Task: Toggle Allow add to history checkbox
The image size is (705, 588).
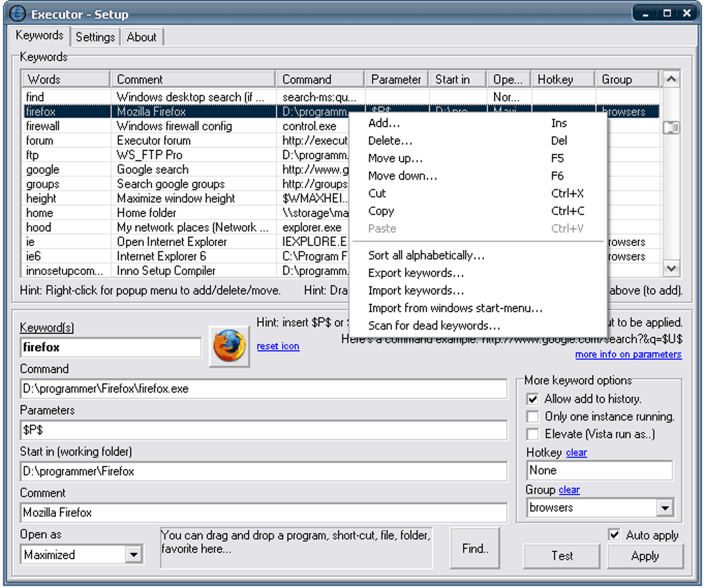Action: coord(532,399)
